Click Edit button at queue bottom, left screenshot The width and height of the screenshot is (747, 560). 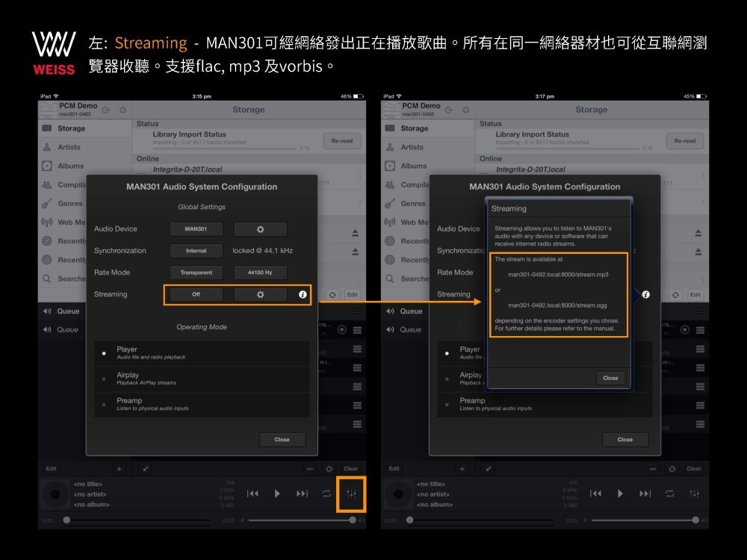(x=51, y=469)
